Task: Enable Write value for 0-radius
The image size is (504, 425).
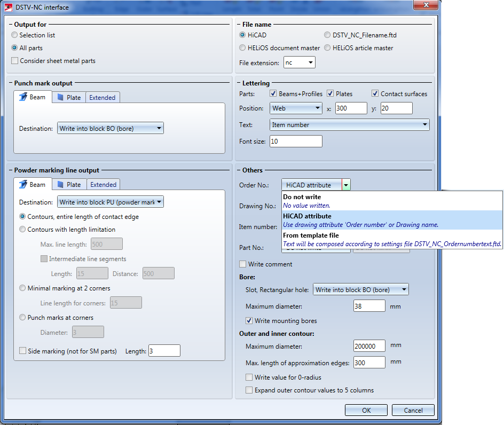Action: pyautogui.click(x=249, y=377)
